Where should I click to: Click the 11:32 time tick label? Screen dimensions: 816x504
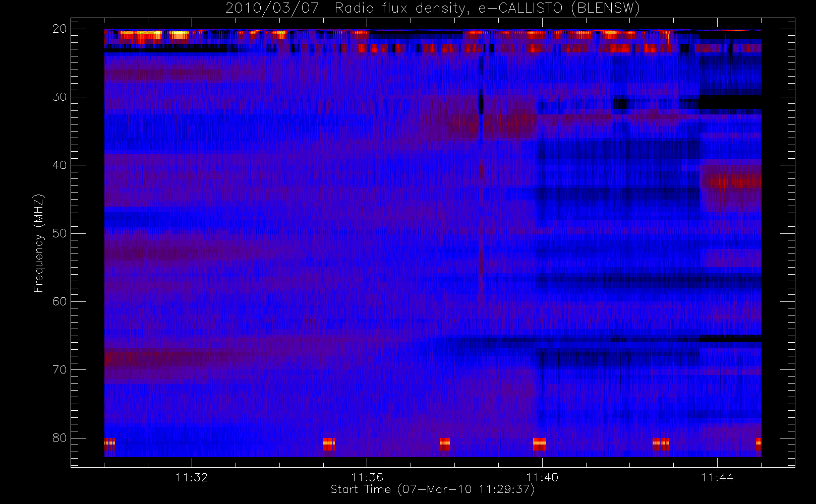point(192,477)
